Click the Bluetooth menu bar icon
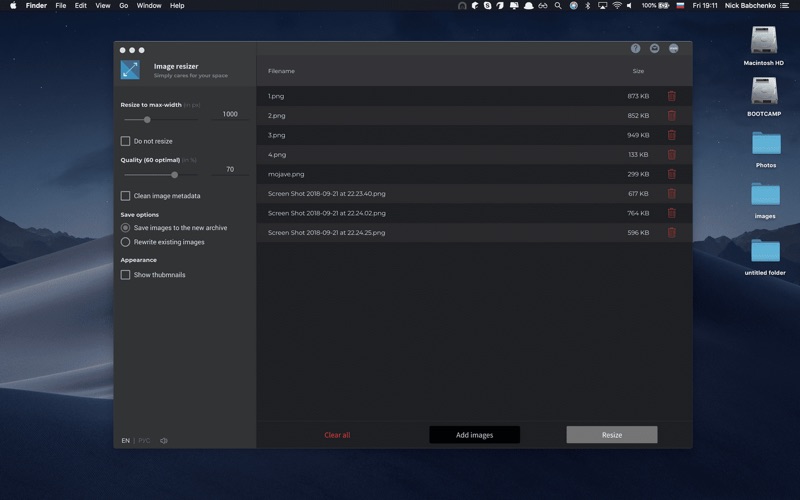This screenshot has height=500, width=800. pyautogui.click(x=587, y=6)
